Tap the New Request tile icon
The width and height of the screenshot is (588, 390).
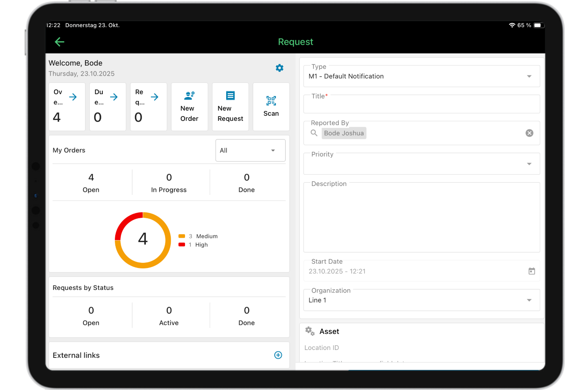point(230,95)
